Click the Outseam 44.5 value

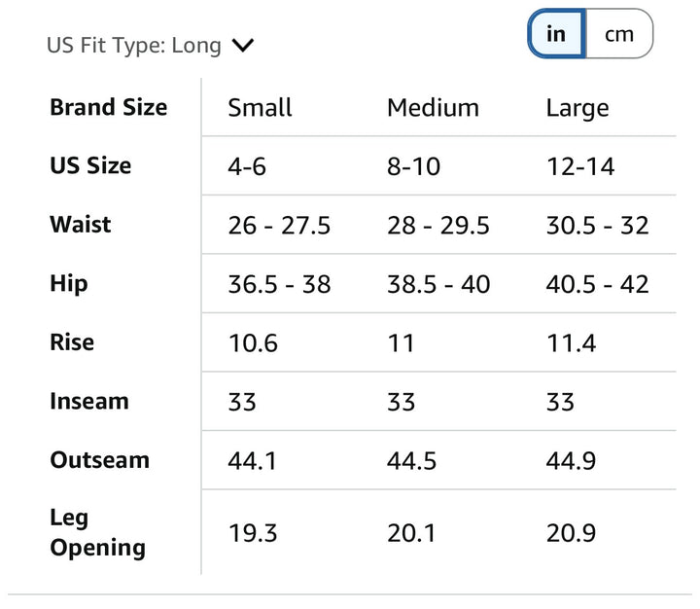coord(411,461)
